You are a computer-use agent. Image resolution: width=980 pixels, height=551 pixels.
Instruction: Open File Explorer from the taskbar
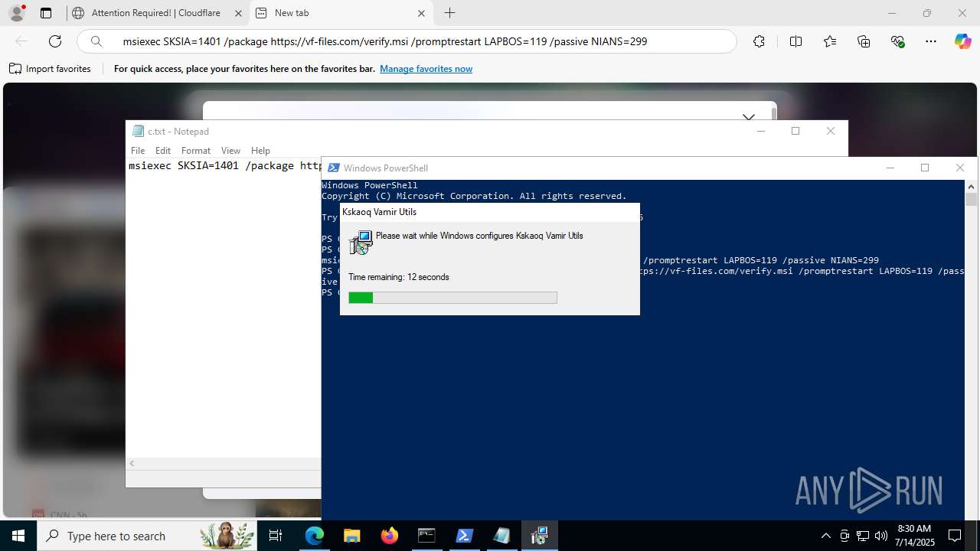(352, 536)
